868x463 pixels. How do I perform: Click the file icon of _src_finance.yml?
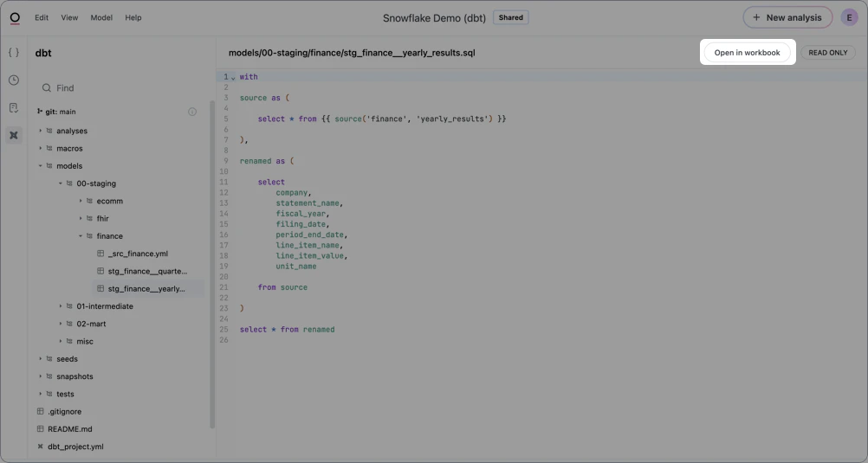100,254
